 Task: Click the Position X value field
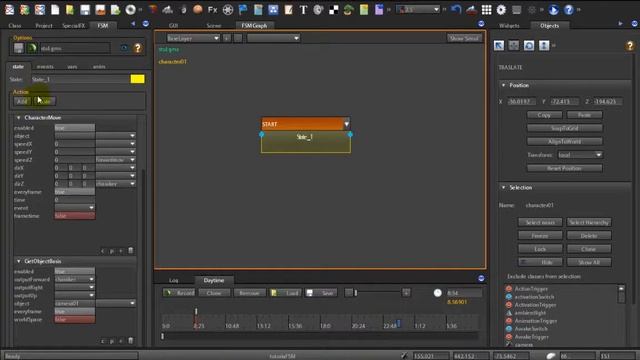pyautogui.click(x=521, y=101)
